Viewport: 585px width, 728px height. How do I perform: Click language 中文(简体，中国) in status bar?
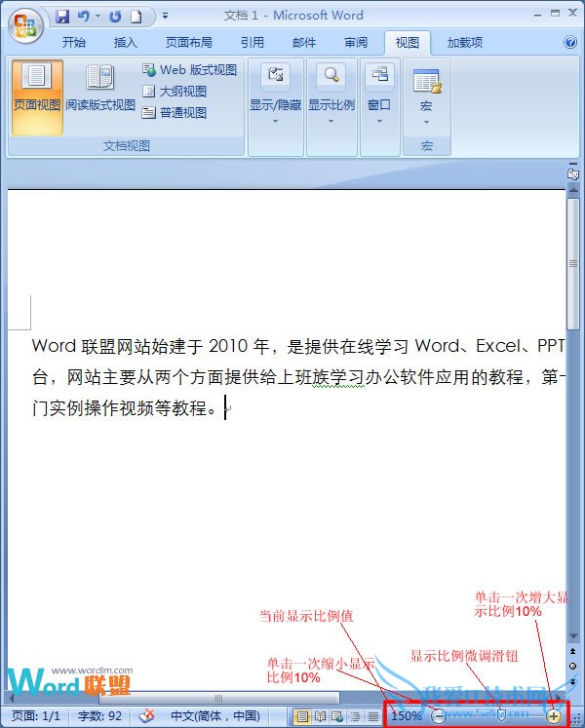pyautogui.click(x=215, y=715)
